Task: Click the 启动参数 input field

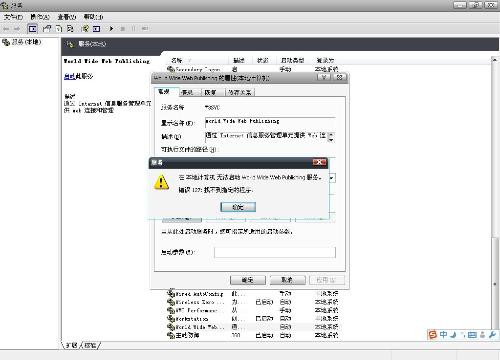Action: pyautogui.click(x=275, y=252)
